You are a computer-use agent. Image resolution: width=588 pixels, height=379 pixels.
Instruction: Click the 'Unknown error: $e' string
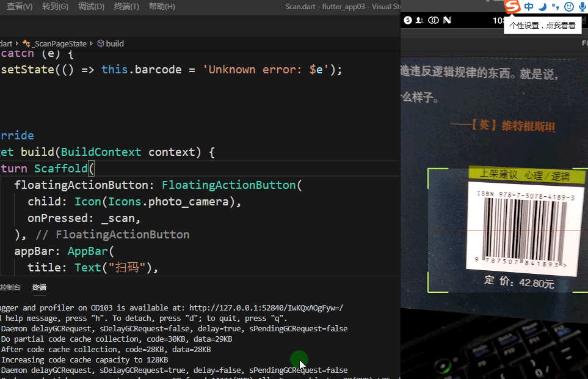(x=266, y=70)
